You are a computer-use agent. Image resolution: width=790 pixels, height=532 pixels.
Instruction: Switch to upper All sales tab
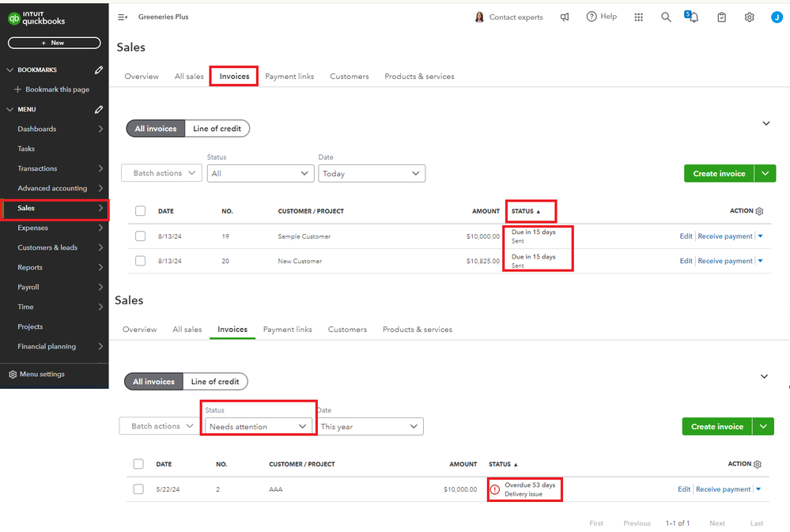(x=189, y=76)
